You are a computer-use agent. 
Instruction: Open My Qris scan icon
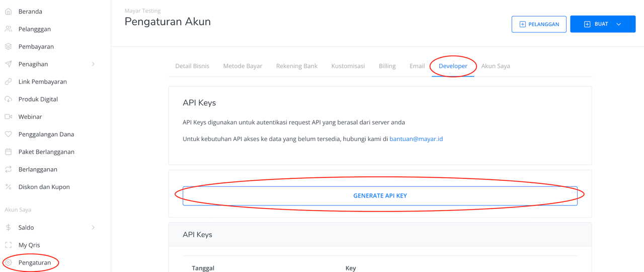[x=9, y=245]
